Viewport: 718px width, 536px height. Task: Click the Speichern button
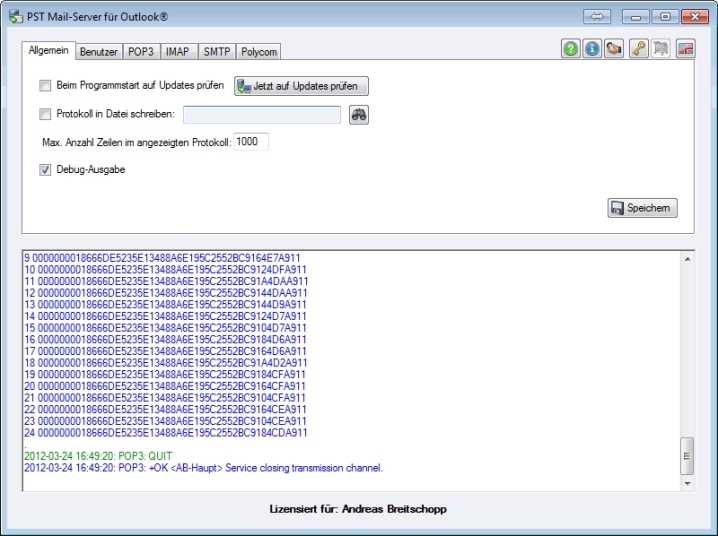click(642, 209)
